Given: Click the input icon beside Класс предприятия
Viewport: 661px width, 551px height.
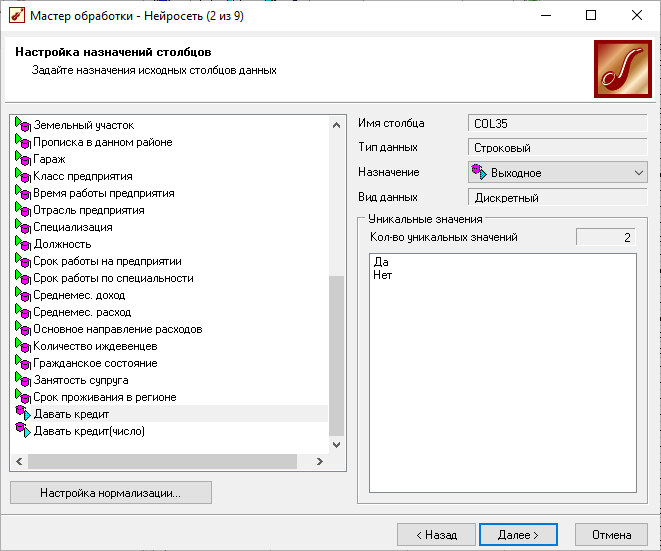Looking at the screenshot, I should [x=23, y=176].
